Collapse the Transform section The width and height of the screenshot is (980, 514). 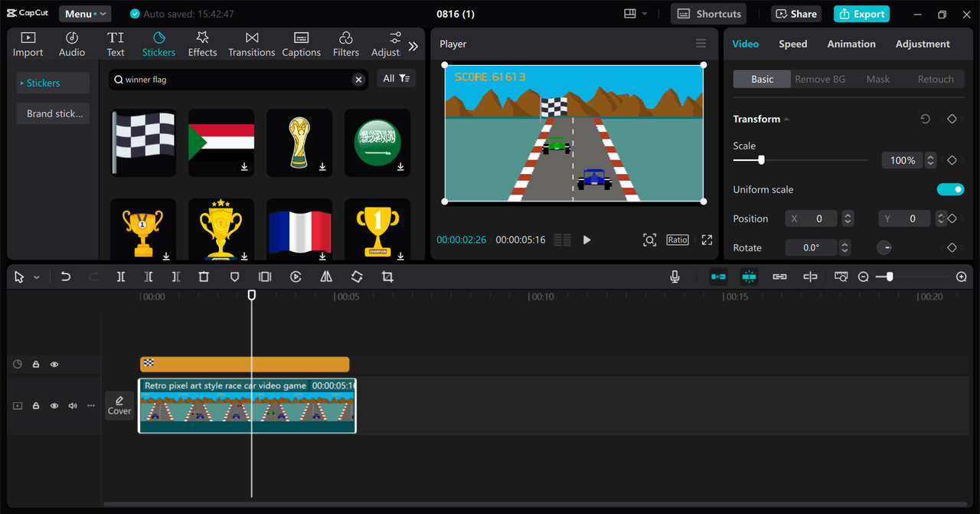(786, 119)
